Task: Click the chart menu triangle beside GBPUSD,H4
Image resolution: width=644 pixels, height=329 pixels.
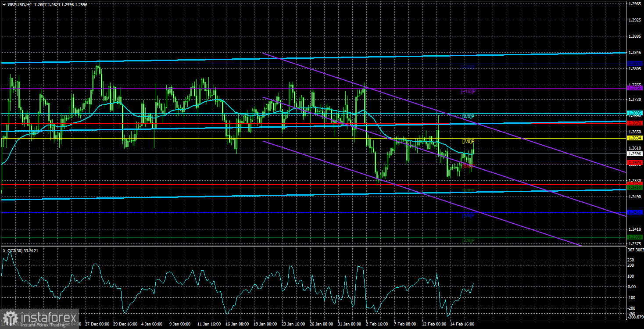Action: coord(4,4)
